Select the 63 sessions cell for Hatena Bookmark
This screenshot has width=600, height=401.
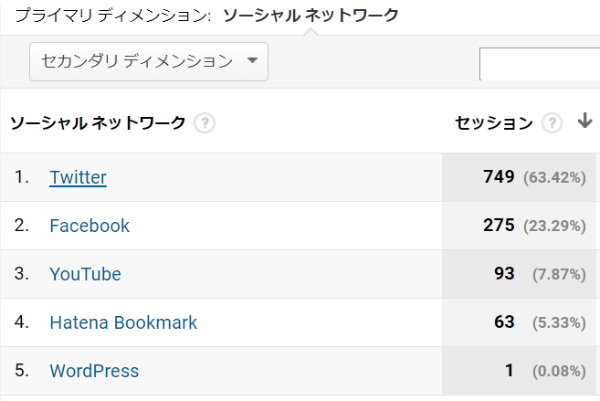(504, 323)
